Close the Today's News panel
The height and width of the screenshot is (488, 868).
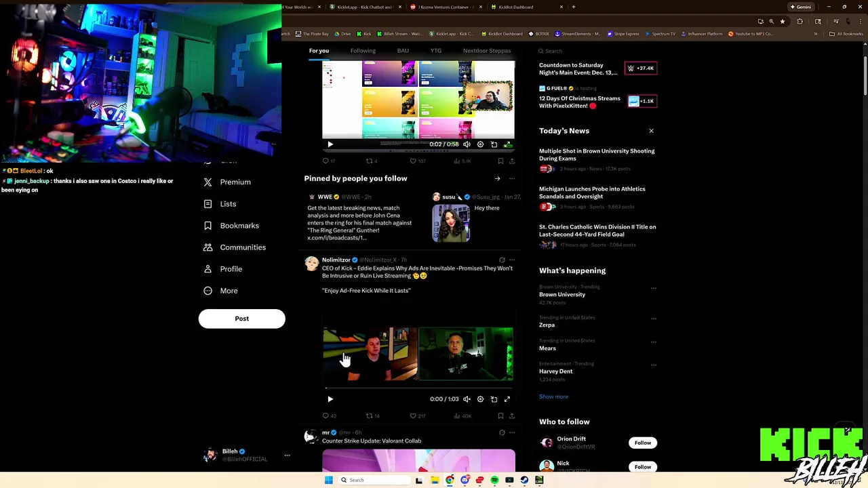[x=651, y=131]
